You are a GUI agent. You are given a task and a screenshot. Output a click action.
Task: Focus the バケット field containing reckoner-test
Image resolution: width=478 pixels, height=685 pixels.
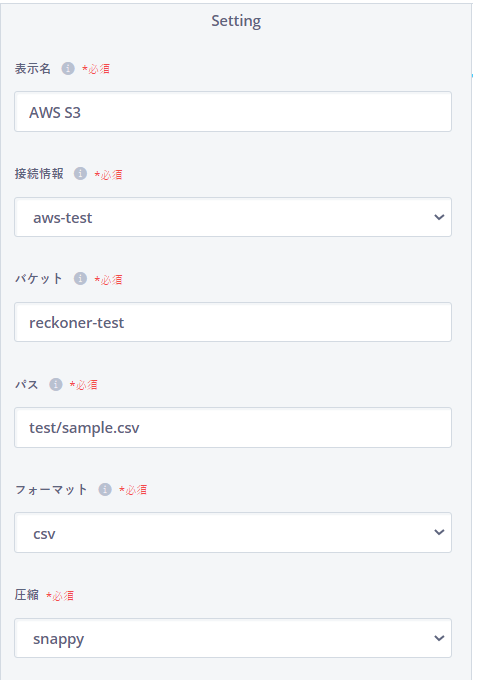coord(233,322)
